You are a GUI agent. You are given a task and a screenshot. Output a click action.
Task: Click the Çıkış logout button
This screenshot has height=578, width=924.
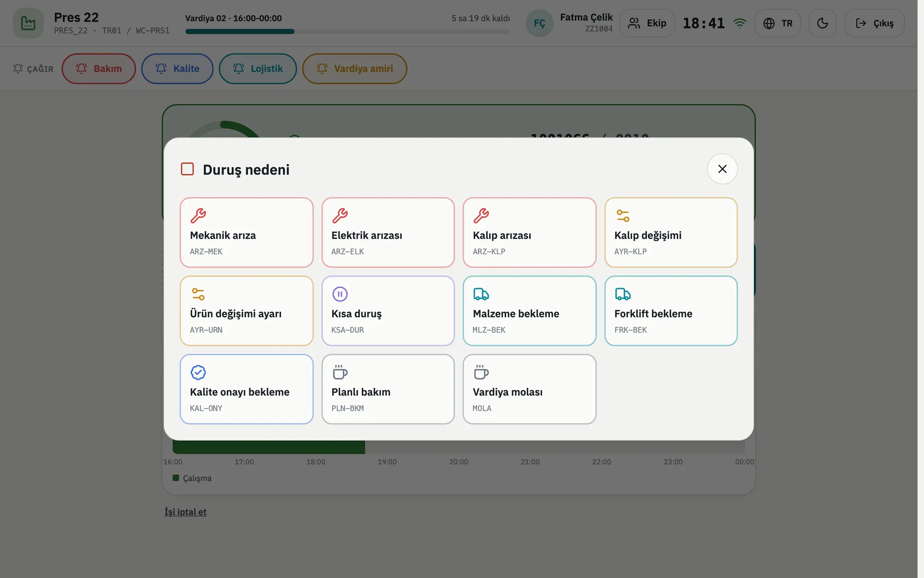point(874,23)
